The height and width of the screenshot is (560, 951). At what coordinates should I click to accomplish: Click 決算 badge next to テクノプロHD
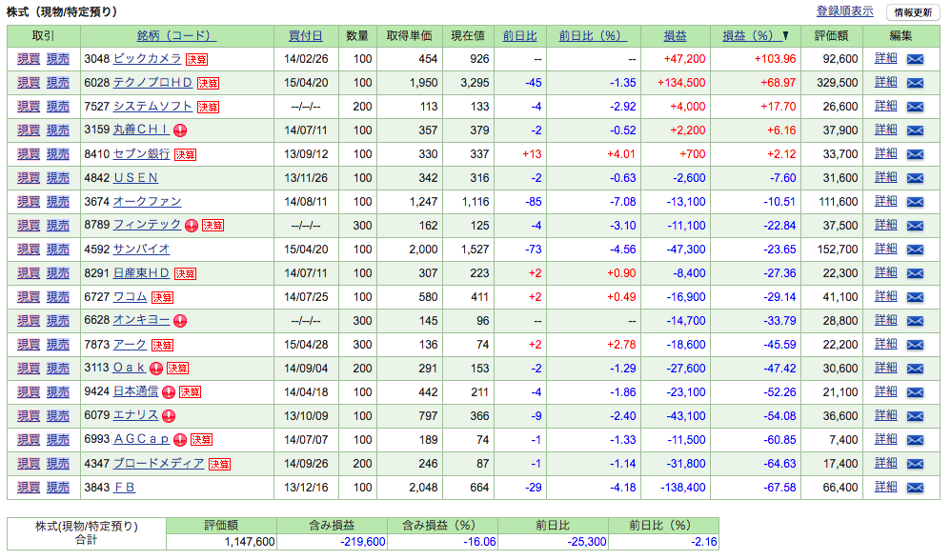208,83
